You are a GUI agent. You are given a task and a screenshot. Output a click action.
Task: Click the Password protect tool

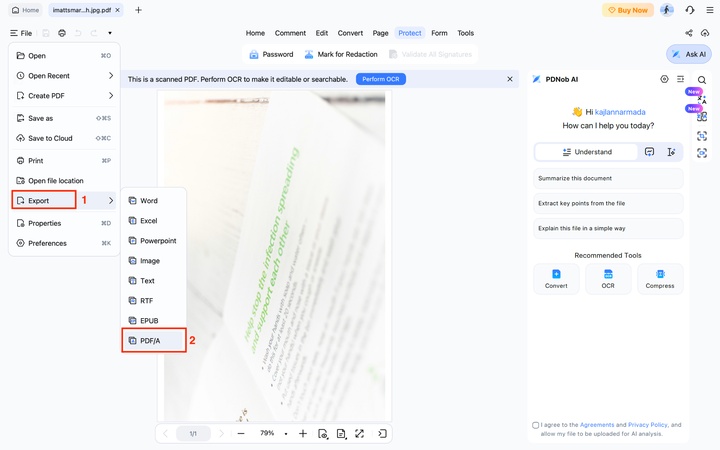pyautogui.click(x=271, y=54)
